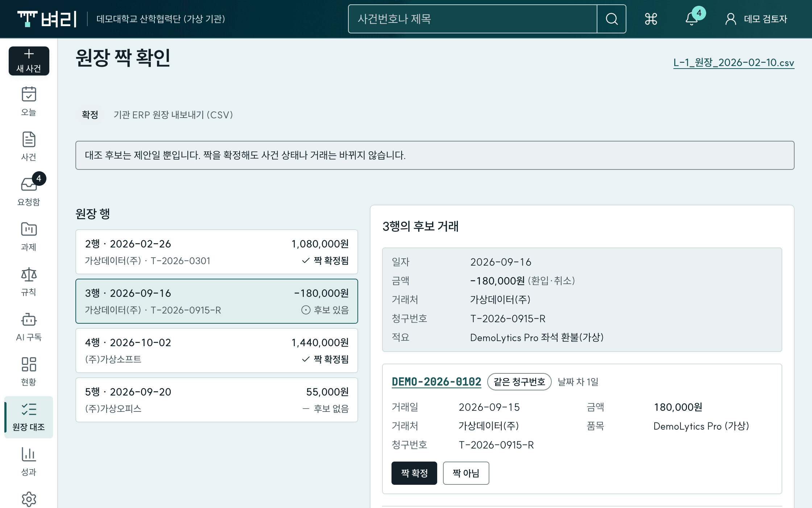Screen dimensions: 812x508
Task: Click the 원장 짝 확인 heading
Action: click(x=123, y=58)
